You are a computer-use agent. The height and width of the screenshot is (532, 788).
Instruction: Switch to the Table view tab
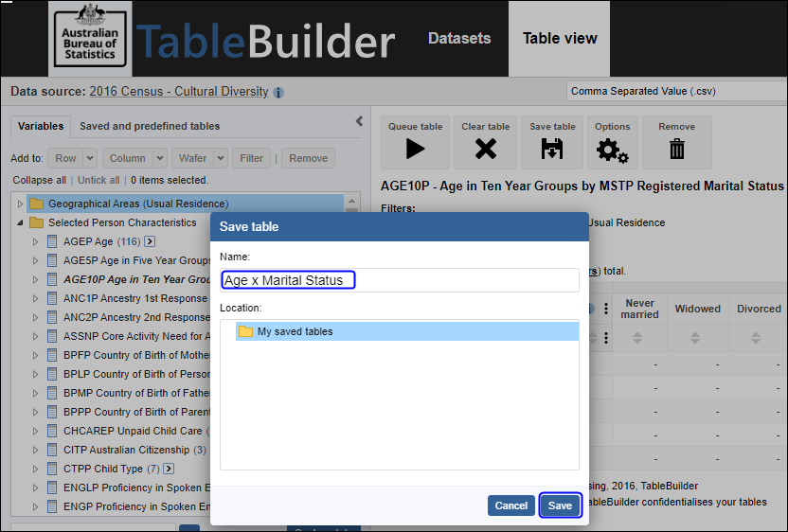click(560, 38)
